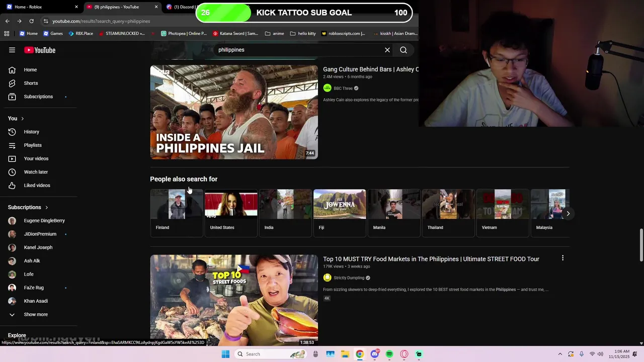This screenshot has width=644, height=362.
Task: Open the Photopea bookmark
Action: [x=184, y=34]
